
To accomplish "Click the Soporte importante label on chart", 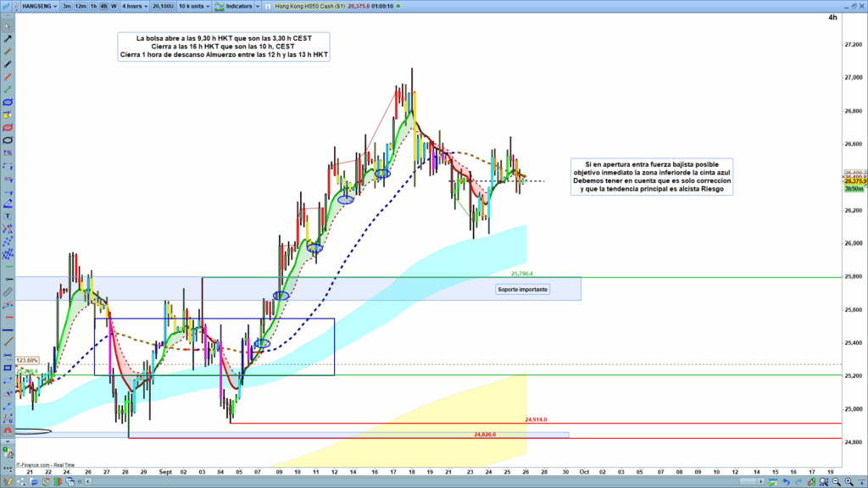I will (523, 290).
